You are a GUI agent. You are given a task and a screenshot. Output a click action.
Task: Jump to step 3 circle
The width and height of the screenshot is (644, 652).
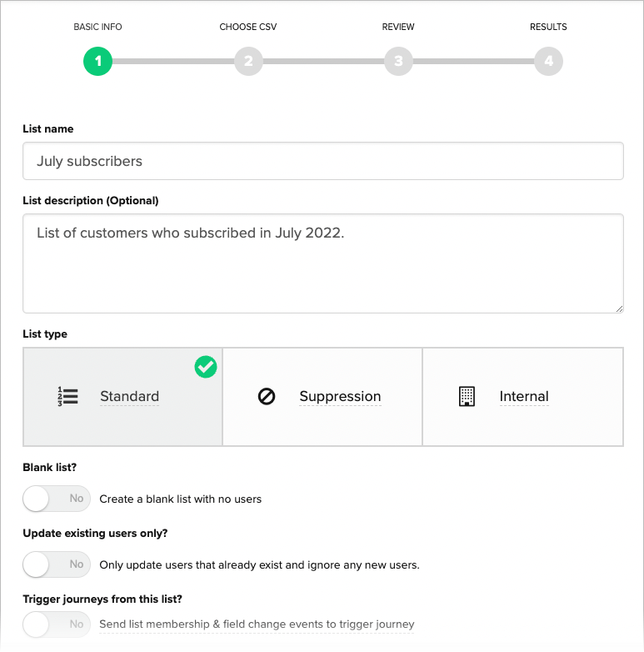tap(398, 61)
